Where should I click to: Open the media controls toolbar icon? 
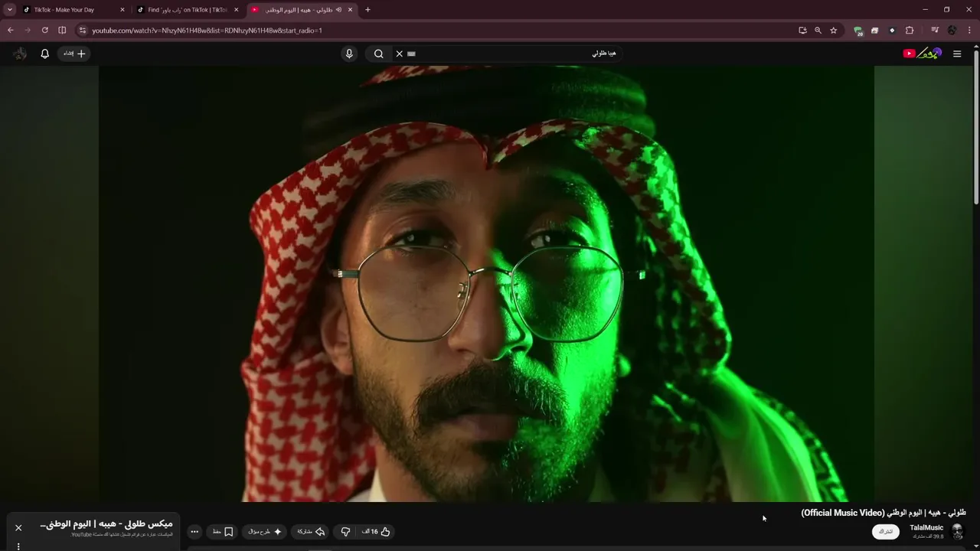point(935,31)
